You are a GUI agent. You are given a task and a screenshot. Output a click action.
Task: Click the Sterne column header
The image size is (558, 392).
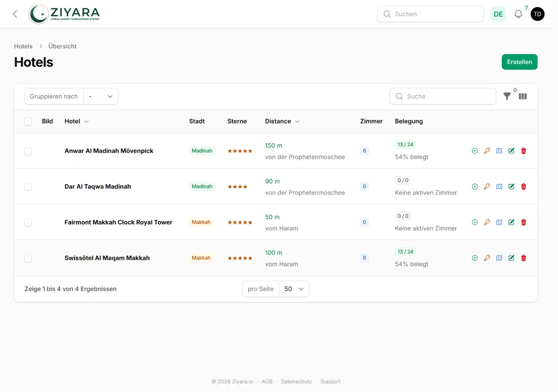click(x=237, y=121)
